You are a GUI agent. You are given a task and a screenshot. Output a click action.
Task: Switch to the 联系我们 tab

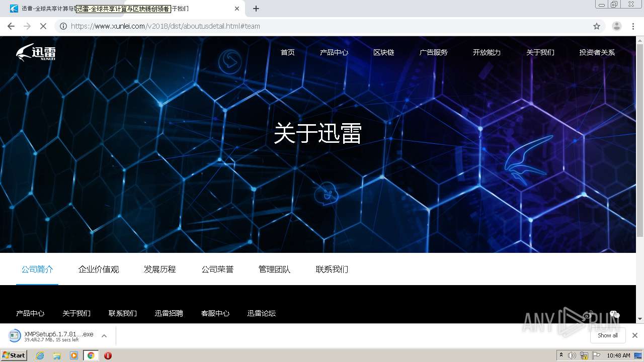click(332, 269)
